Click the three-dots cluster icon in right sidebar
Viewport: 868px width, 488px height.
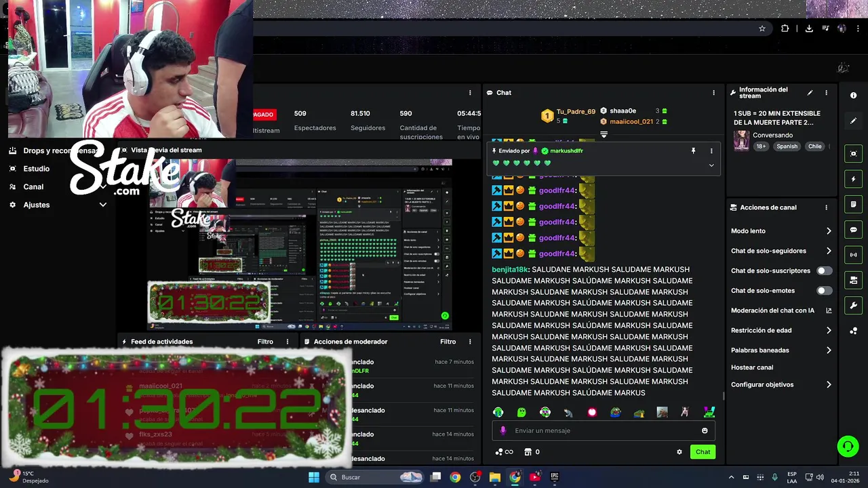(x=853, y=331)
